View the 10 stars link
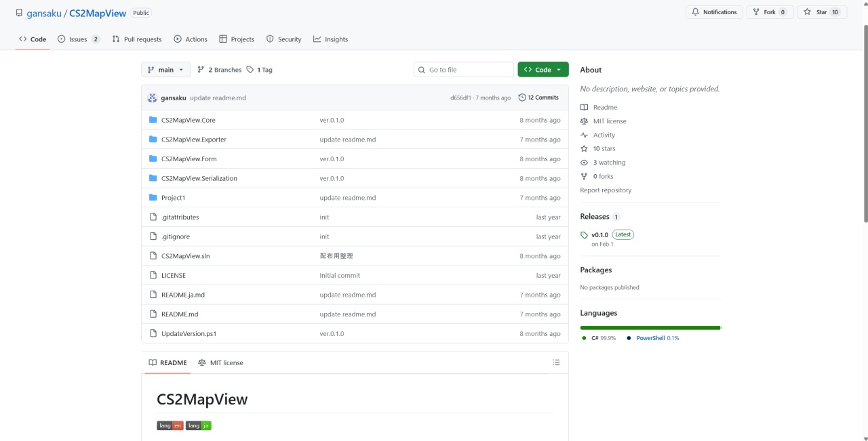This screenshot has height=441, width=868. click(x=598, y=149)
